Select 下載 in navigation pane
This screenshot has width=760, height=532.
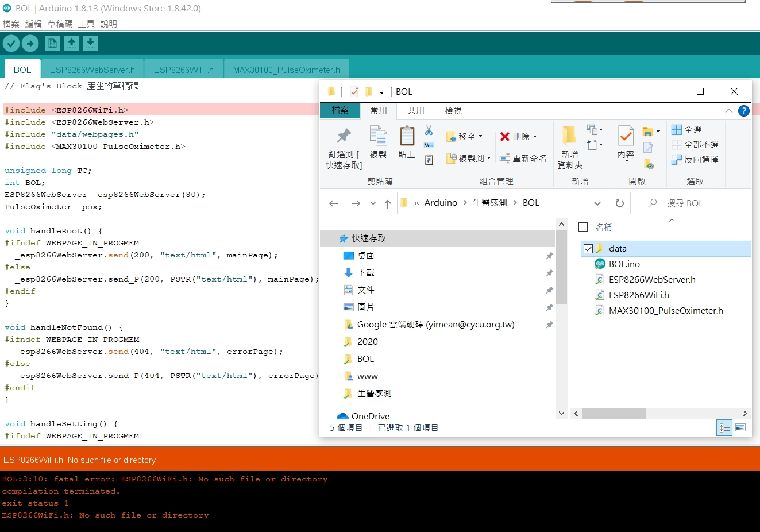point(365,273)
